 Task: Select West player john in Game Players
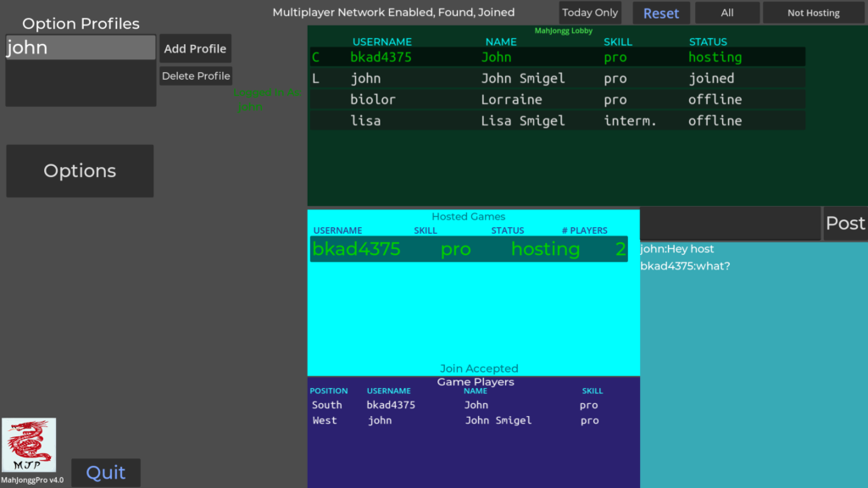(x=458, y=420)
